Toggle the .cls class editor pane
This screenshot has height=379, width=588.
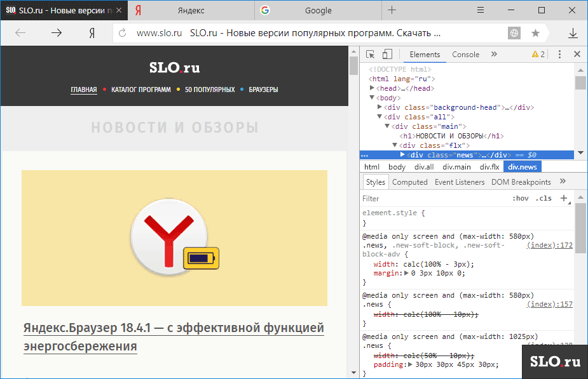544,199
